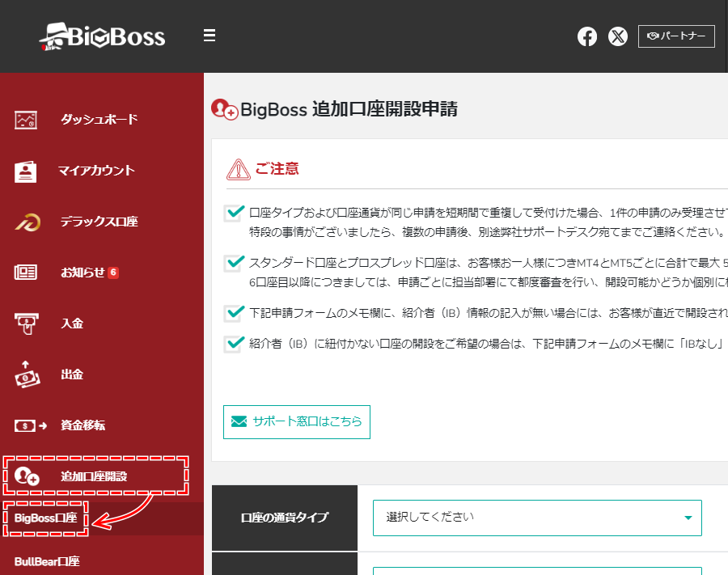Image resolution: width=728 pixels, height=575 pixels.
Task: Click the envelope icon in support button
Action: [x=239, y=421]
